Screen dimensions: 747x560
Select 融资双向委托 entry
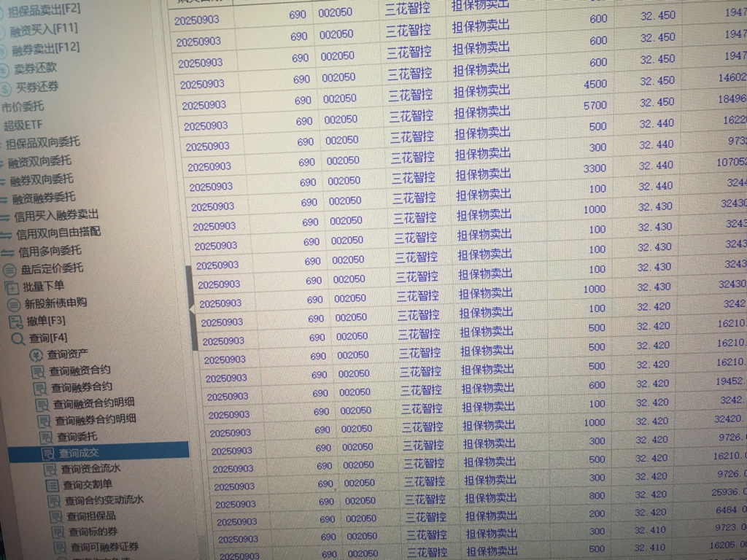coord(39,161)
